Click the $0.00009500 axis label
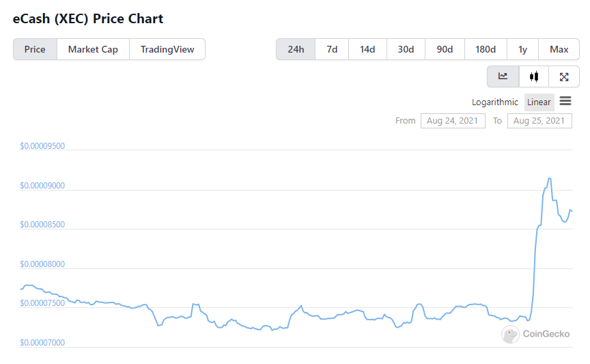Image resolution: width=590 pixels, height=364 pixels. 42,146
